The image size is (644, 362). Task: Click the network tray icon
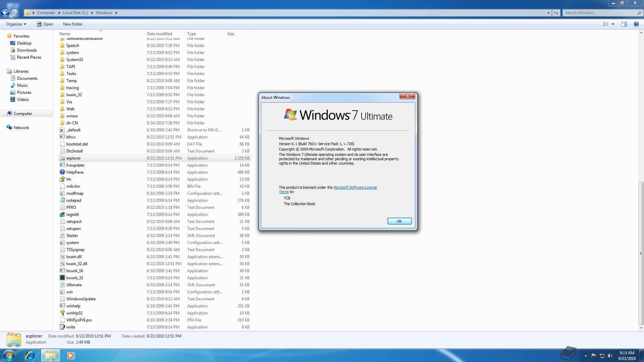tap(602, 356)
